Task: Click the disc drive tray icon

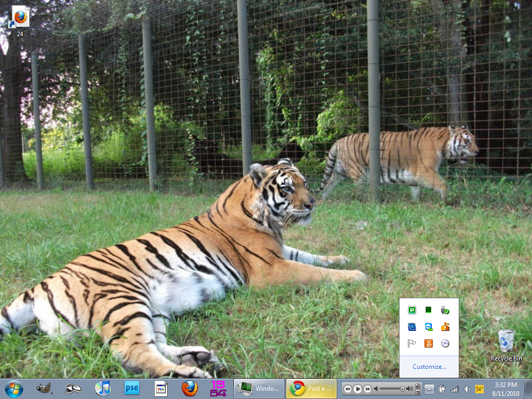Action: 445,343
